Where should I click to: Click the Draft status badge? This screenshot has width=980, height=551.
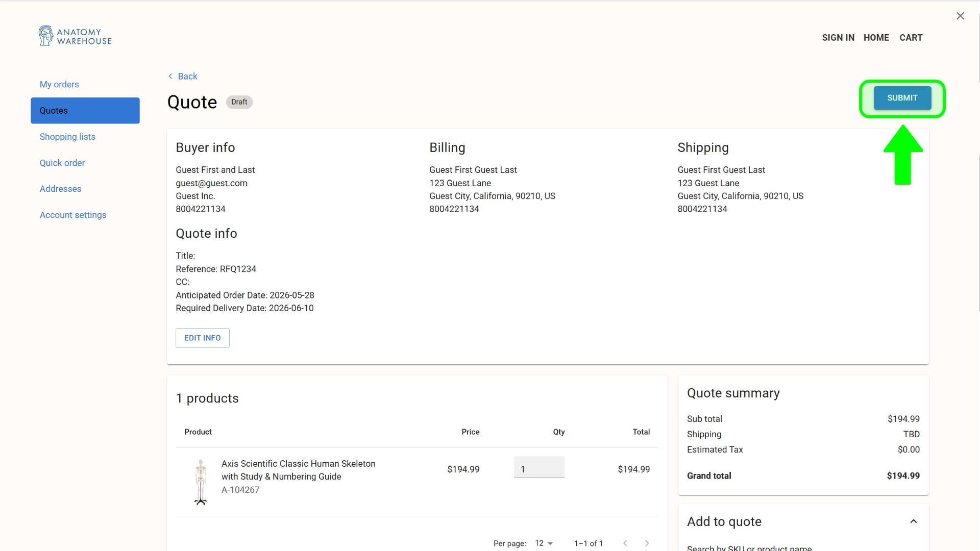[x=239, y=102]
